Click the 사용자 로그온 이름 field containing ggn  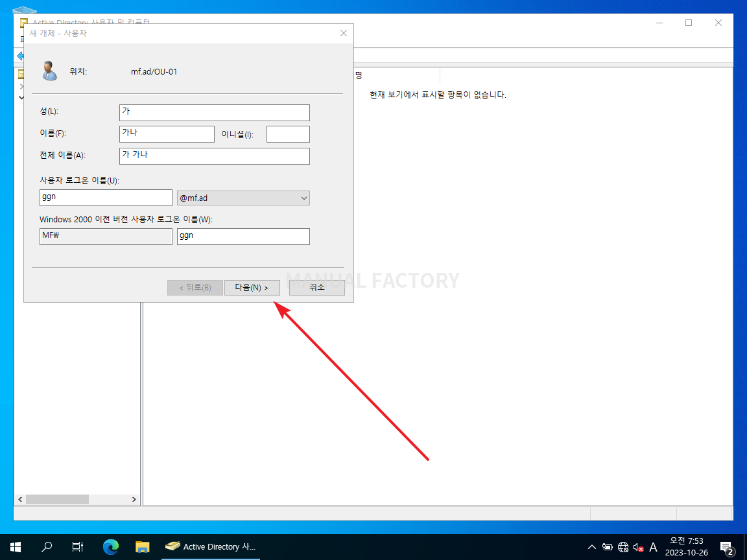click(x=106, y=198)
